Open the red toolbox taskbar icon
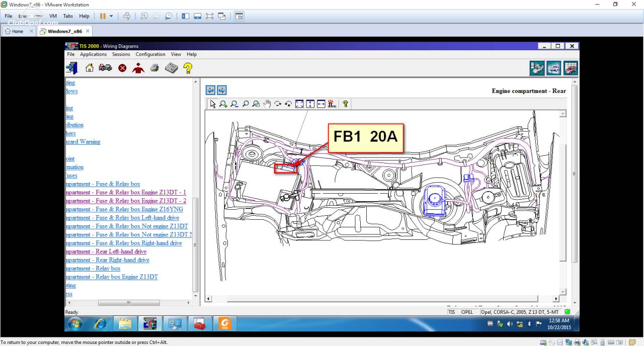The width and height of the screenshot is (644, 346). [x=200, y=324]
